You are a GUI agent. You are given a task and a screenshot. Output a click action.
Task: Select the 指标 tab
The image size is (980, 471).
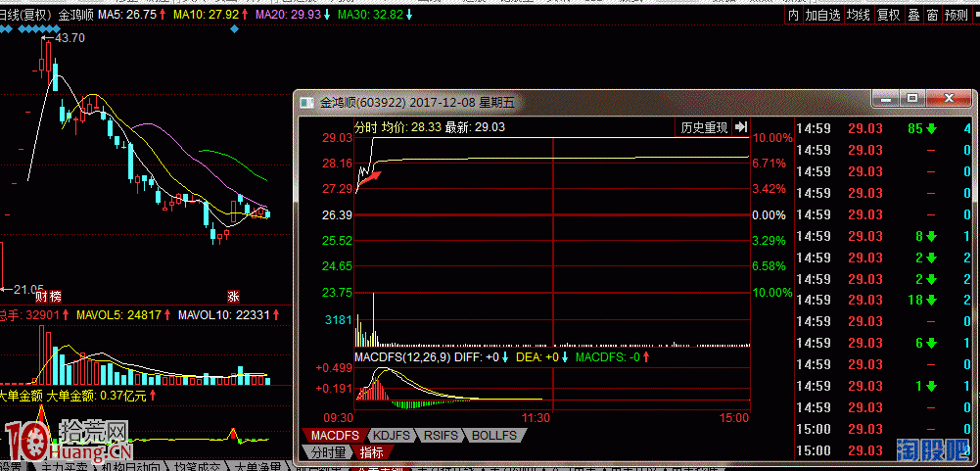click(x=370, y=451)
